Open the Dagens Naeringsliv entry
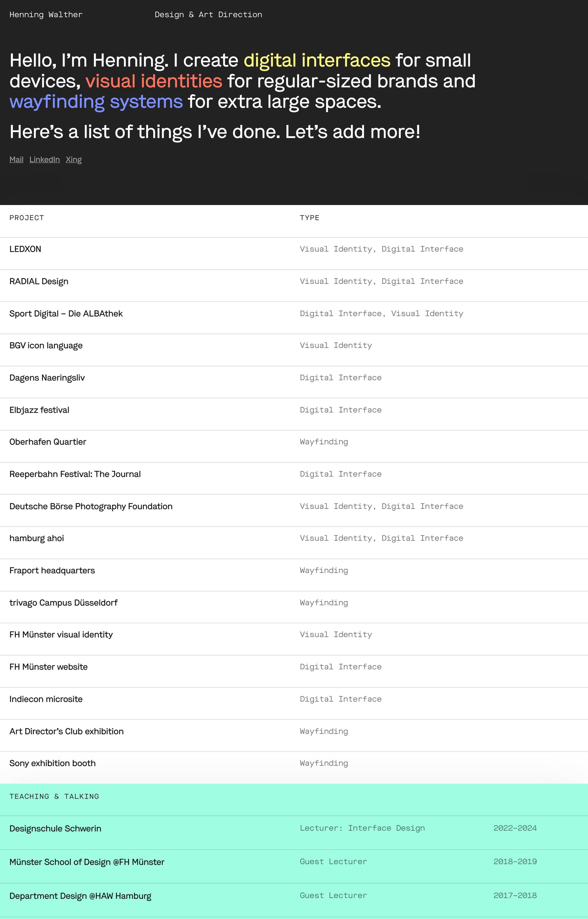Viewport: 588px width, 919px height. coord(47,378)
